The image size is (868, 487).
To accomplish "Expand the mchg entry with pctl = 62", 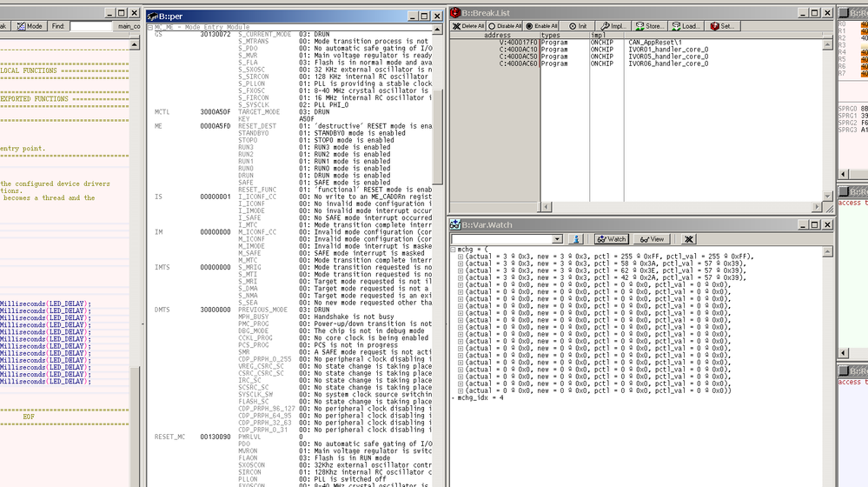I will (x=460, y=271).
